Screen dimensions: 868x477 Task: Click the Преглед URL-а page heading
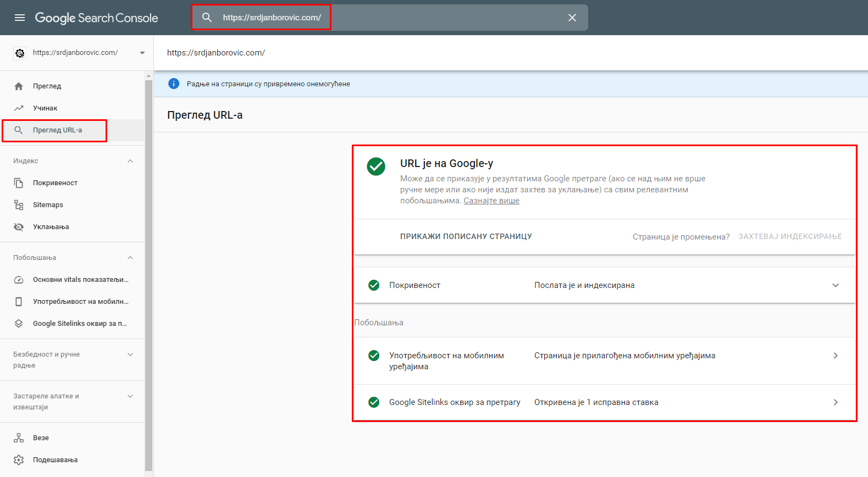click(x=205, y=115)
